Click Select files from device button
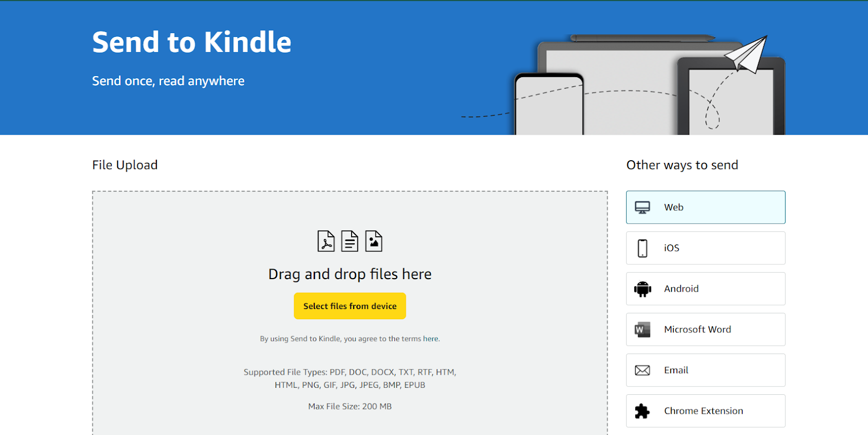Screen dimensions: 868x435 point(350,306)
